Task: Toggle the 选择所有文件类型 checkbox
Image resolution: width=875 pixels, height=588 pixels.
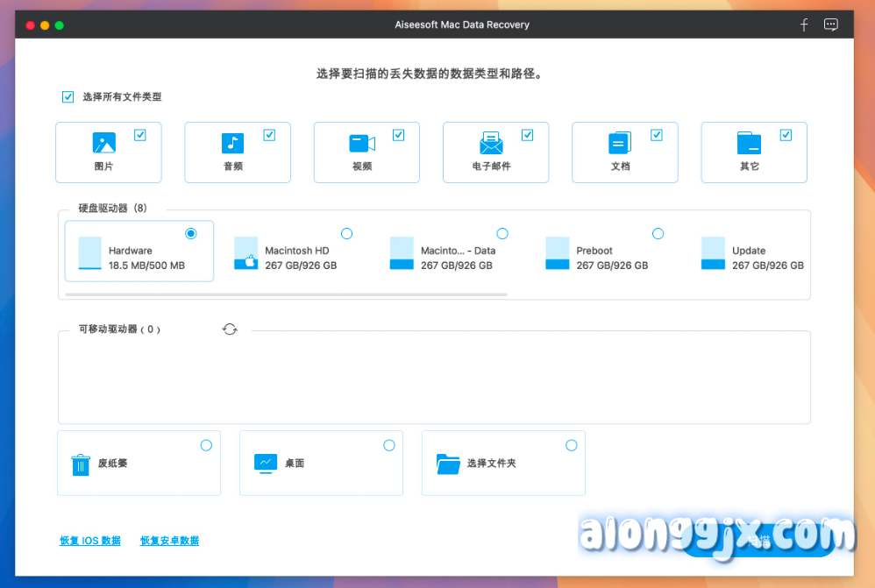Action: coord(68,97)
